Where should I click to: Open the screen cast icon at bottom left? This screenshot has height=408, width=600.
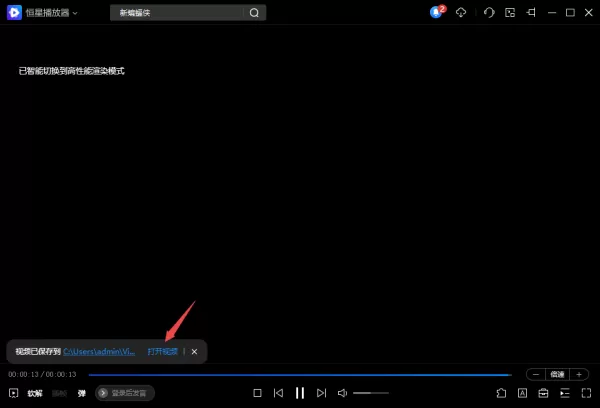tap(13, 393)
